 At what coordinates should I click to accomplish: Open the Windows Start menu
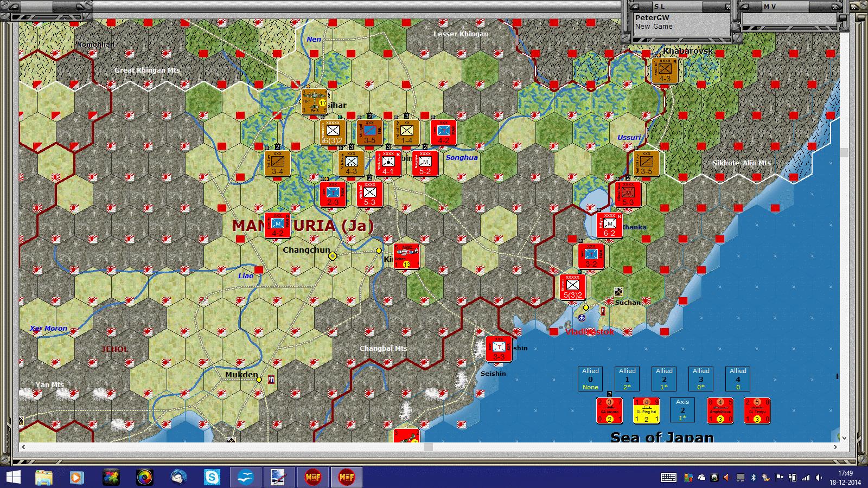tap(13, 477)
